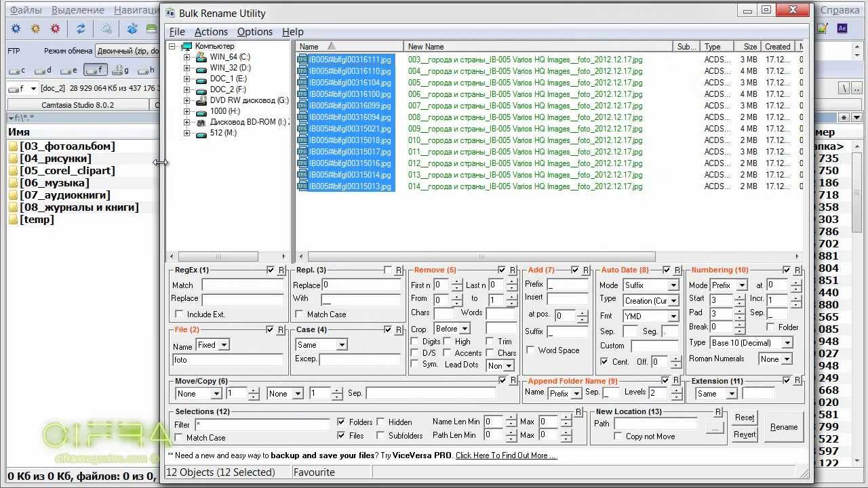Viewport: 868px width, 488px height.
Task: Toggle the Include Ext. checkbox
Action: point(179,314)
